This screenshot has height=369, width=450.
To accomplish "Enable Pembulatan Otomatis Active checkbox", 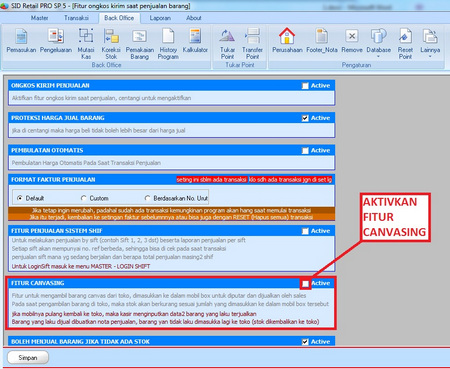I will pyautogui.click(x=305, y=151).
